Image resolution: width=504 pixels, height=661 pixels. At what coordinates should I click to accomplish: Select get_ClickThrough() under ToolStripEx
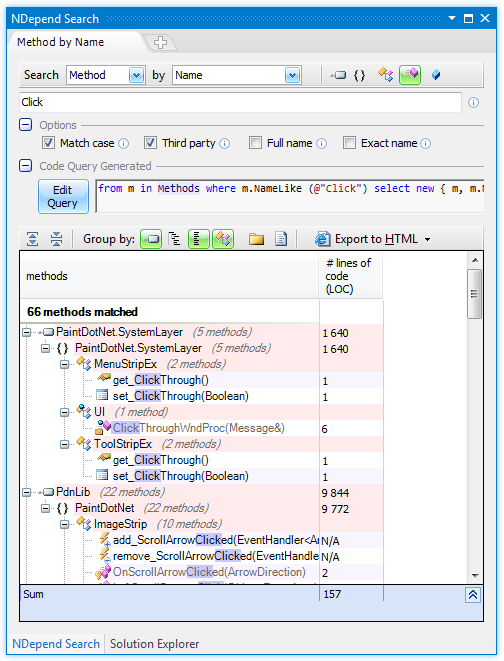point(161,461)
